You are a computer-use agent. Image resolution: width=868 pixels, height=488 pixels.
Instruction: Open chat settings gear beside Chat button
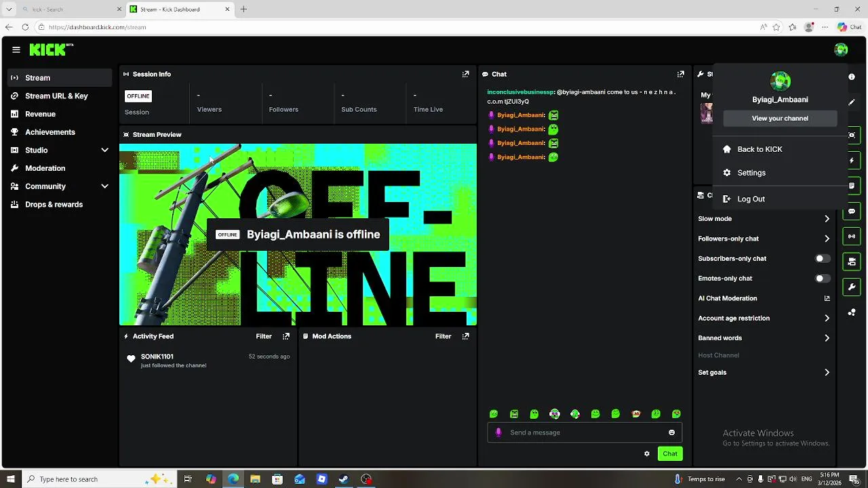[647, 453]
